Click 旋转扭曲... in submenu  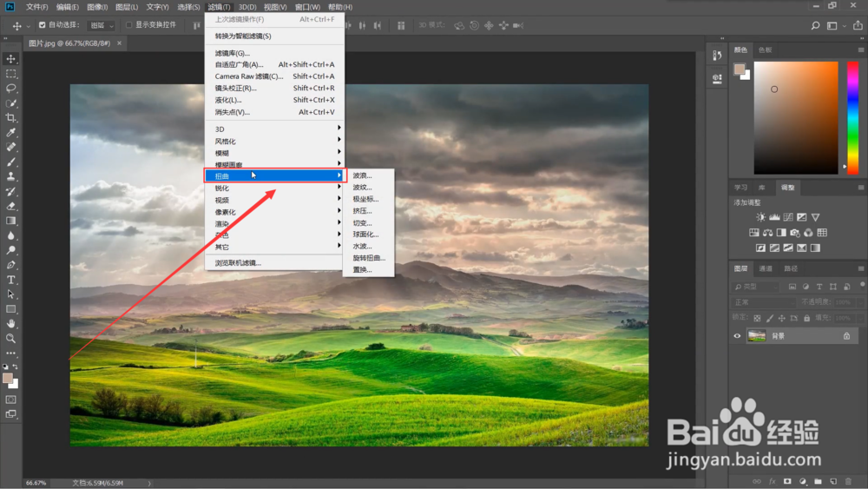pos(369,258)
